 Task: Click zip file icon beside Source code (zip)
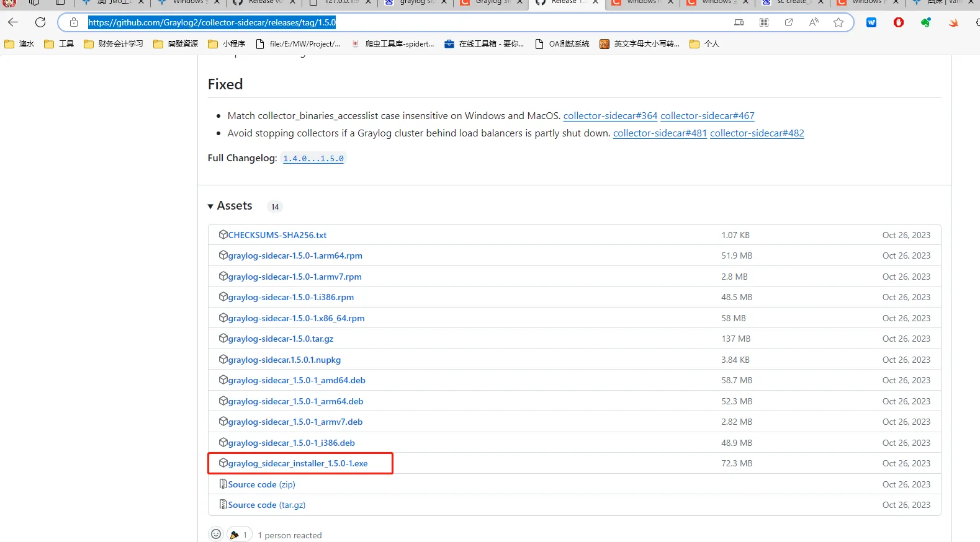pos(223,484)
